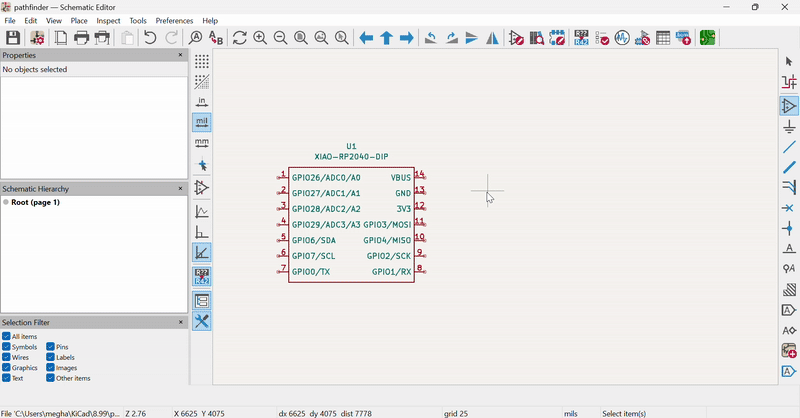This screenshot has width=800, height=418.
Task: Toggle millimeters units on left toolbar
Action: 202,143
